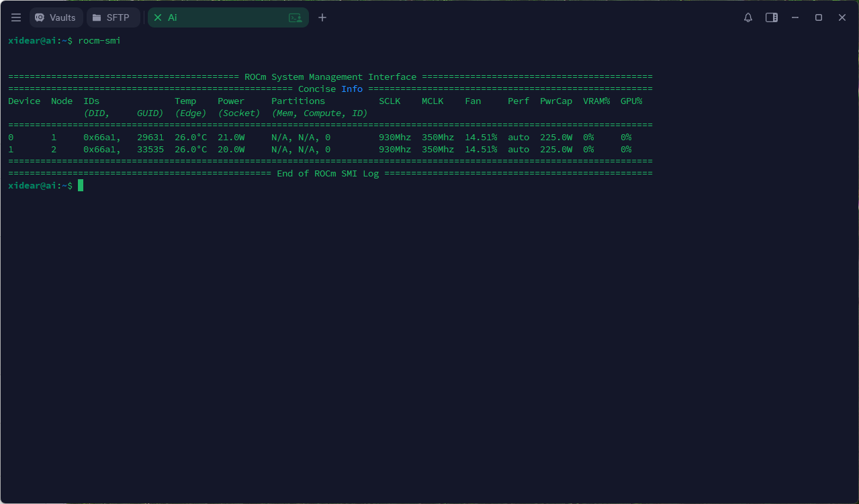Screen dimensions: 859x504
Task: Minimize the terminal window
Action: [x=795, y=17]
